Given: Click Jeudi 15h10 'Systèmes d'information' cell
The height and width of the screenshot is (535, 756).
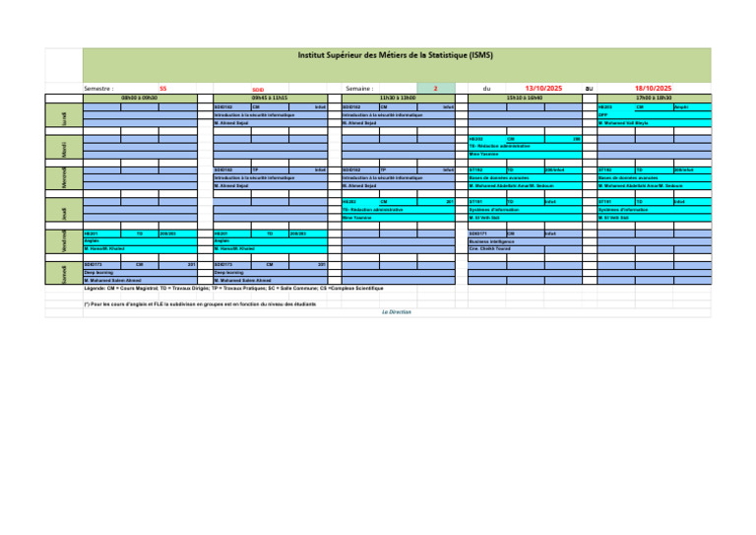Looking at the screenshot, I should click(525, 210).
